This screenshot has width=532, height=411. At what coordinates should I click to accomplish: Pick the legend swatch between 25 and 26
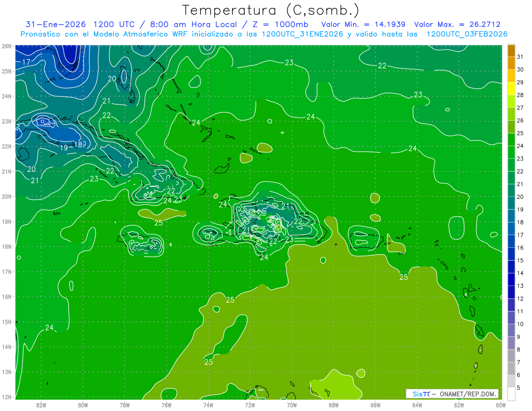point(511,127)
